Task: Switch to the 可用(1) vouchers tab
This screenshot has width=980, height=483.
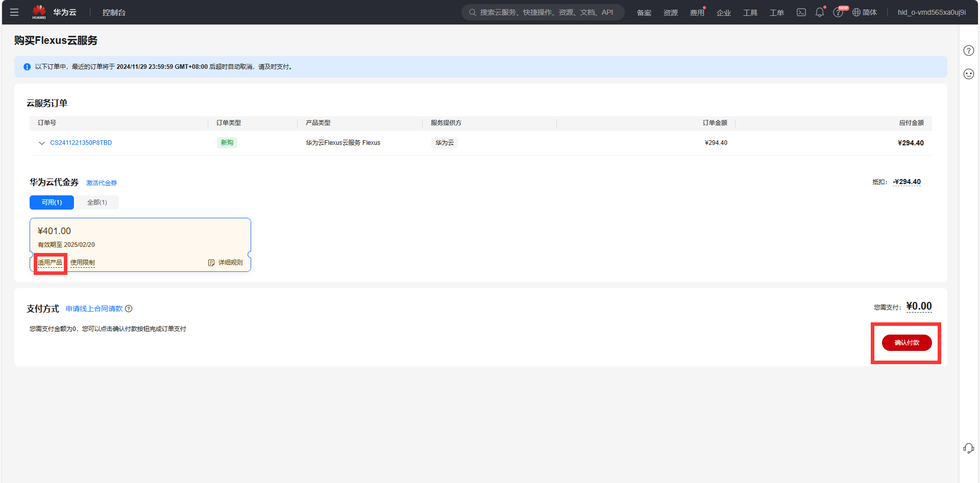Action: click(x=52, y=202)
